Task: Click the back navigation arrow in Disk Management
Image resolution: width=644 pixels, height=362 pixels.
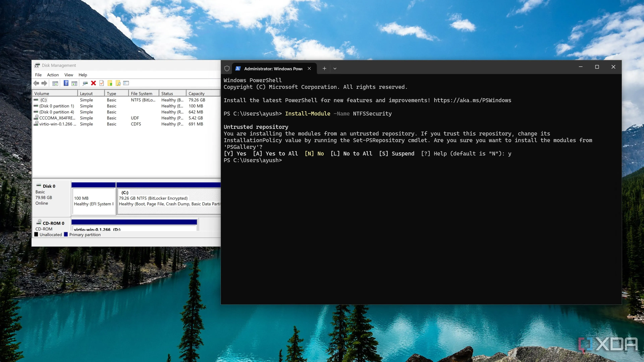Action: point(36,83)
